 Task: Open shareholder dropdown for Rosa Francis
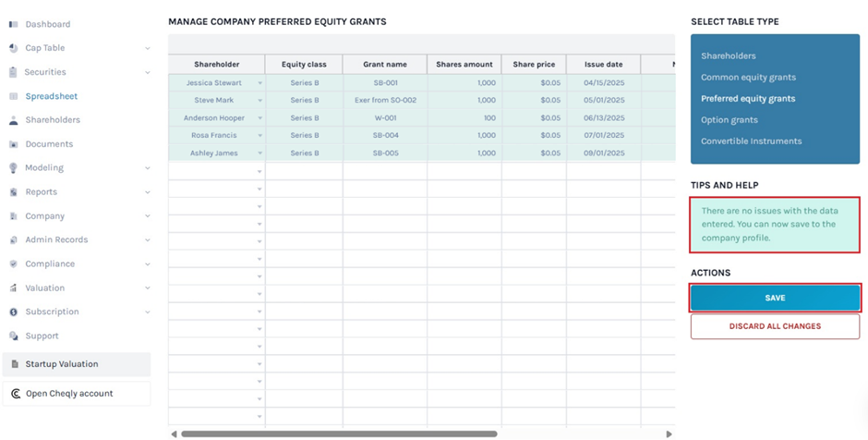pyautogui.click(x=259, y=136)
